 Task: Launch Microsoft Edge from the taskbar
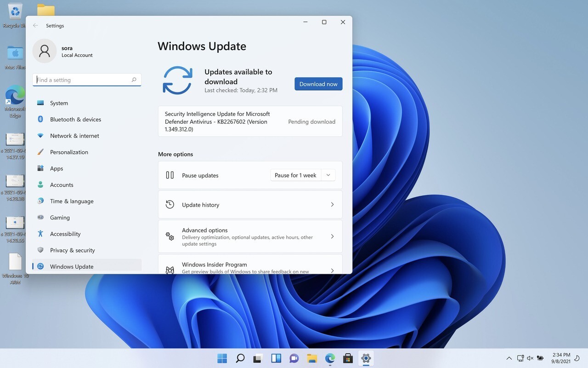(330, 358)
